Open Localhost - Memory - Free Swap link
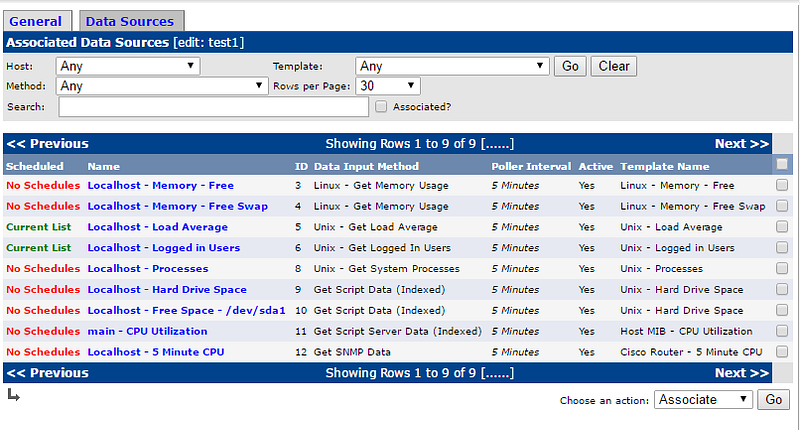The width and height of the screenshot is (800, 430). (x=178, y=207)
